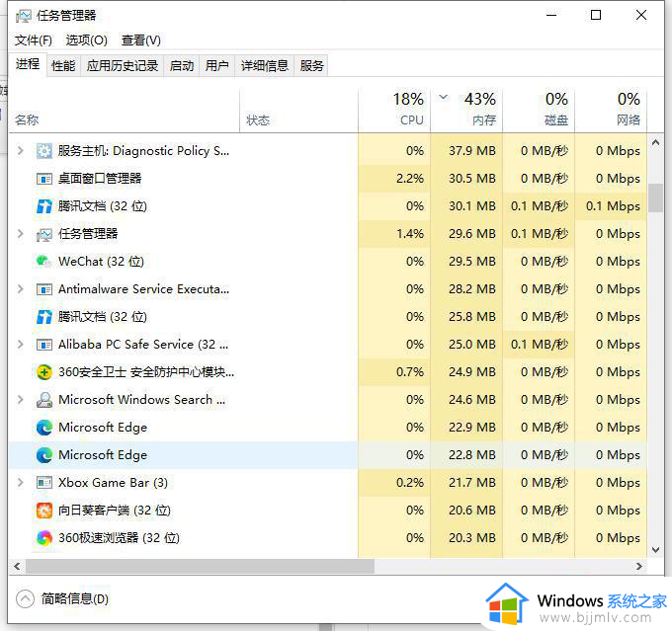The image size is (672, 631).
Task: Click sort arrow above memory column
Action: click(x=444, y=97)
